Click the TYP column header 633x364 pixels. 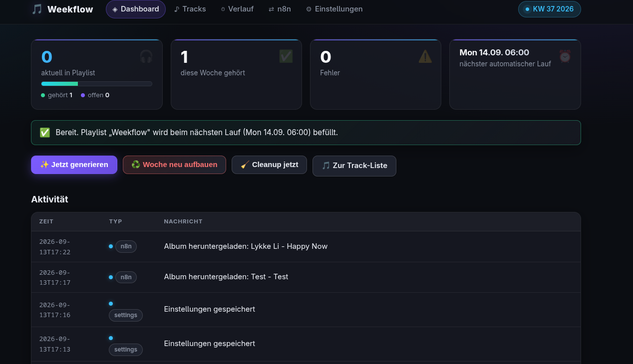click(x=116, y=221)
